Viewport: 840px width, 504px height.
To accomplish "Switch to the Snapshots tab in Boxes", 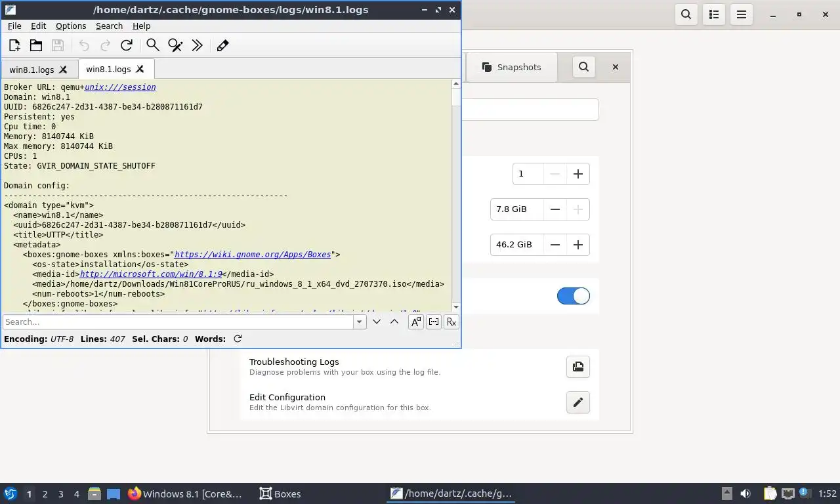I will coord(512,67).
